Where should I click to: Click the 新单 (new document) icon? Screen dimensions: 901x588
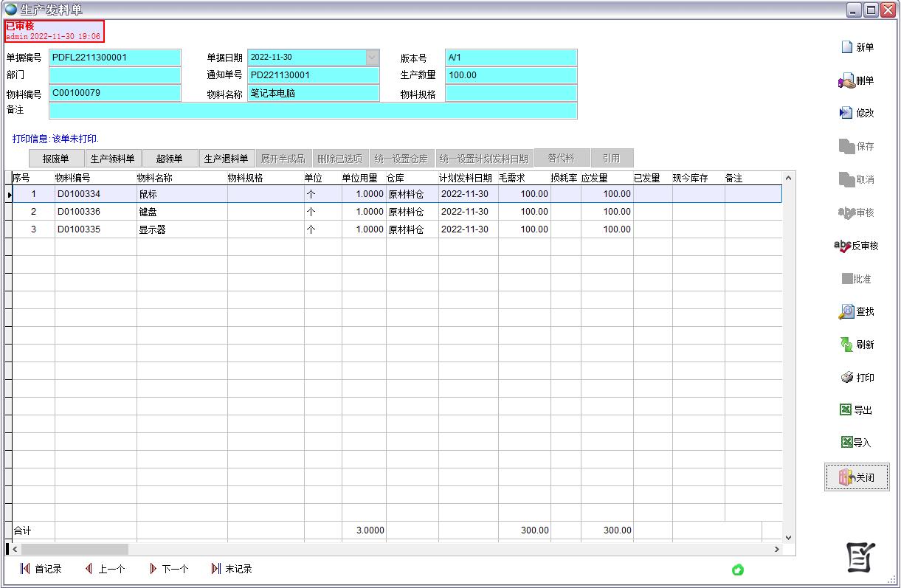847,47
